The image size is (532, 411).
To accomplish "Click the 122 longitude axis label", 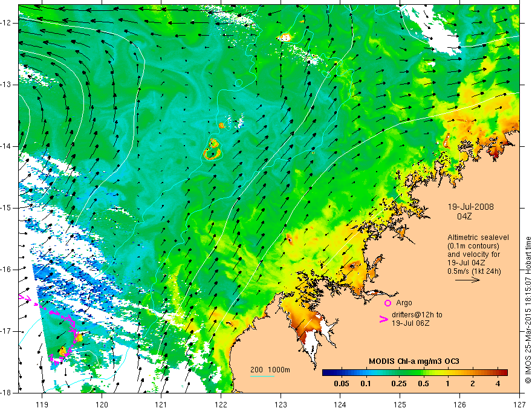I will pyautogui.click(x=221, y=404).
